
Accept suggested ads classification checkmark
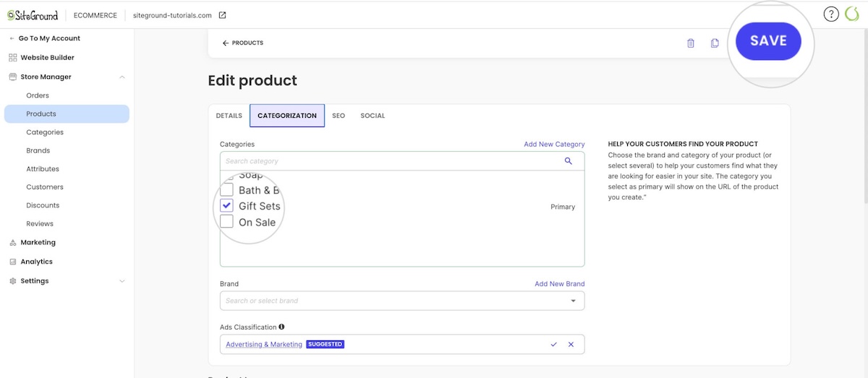[x=553, y=344]
